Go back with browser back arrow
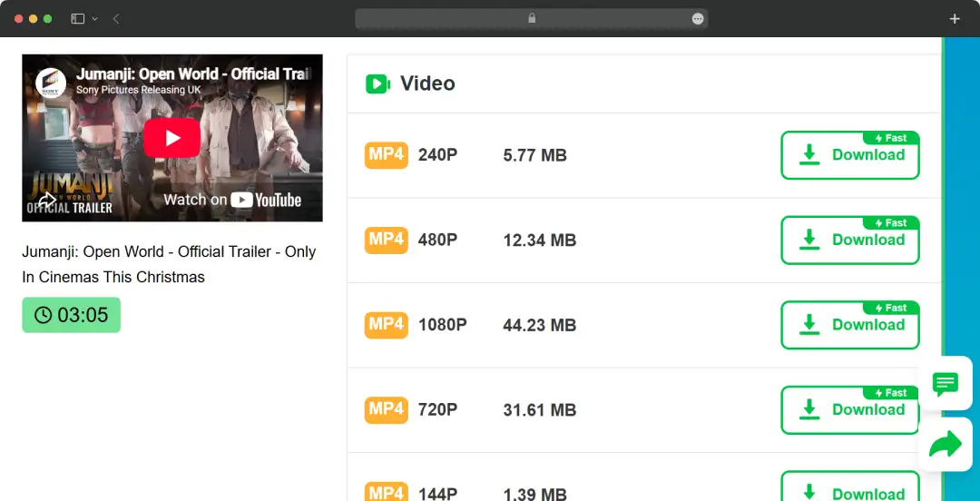Image resolution: width=980 pixels, height=501 pixels. coord(116,19)
